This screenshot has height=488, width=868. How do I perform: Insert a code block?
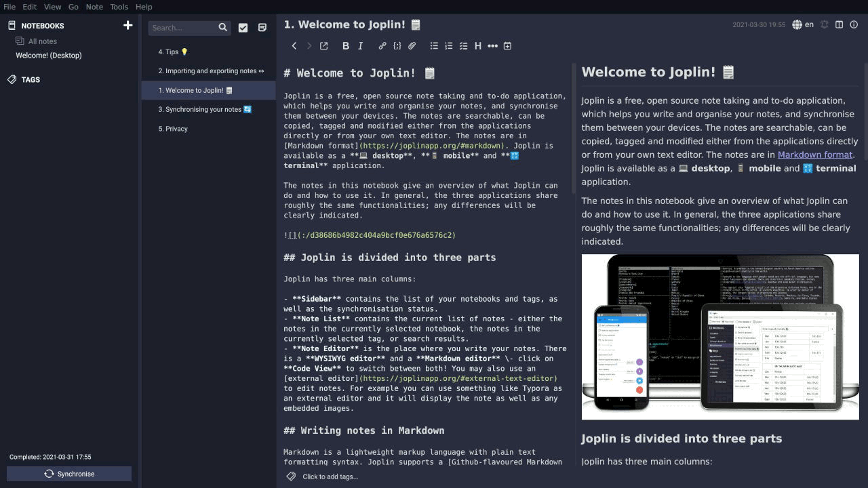tap(397, 46)
